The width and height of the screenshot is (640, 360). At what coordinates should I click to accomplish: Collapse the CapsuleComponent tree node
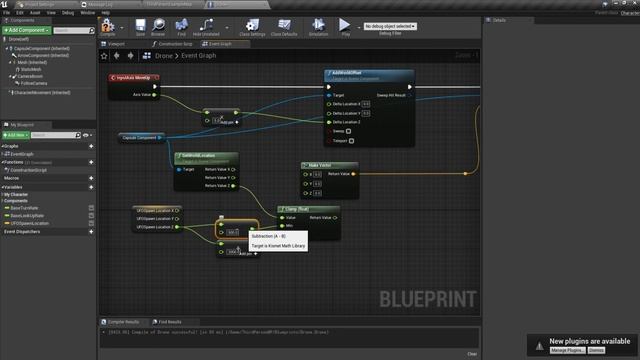tap(7, 49)
